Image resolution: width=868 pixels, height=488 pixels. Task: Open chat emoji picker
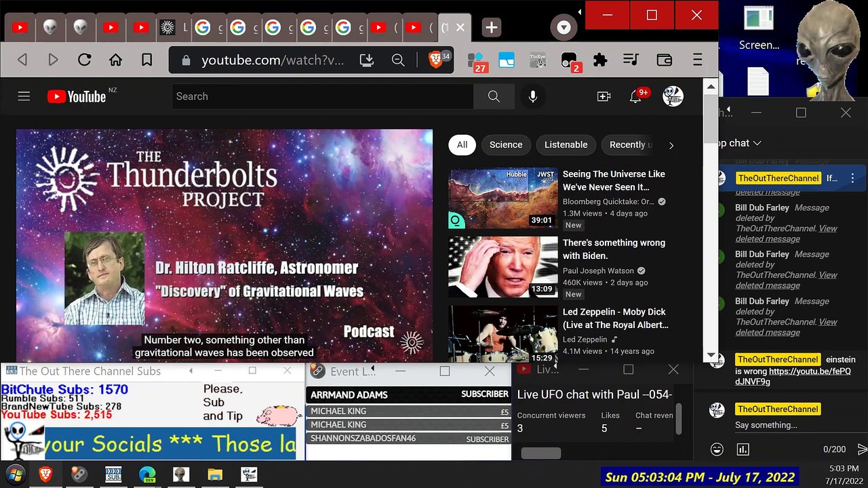coord(717,449)
